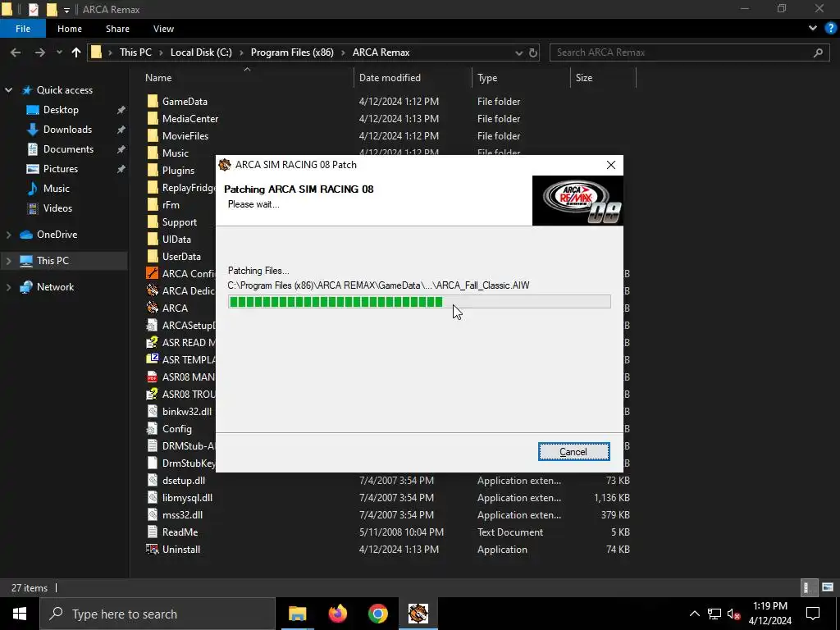
Task: Cancel the ARCA SIM RACING 08 patch
Action: (573, 452)
